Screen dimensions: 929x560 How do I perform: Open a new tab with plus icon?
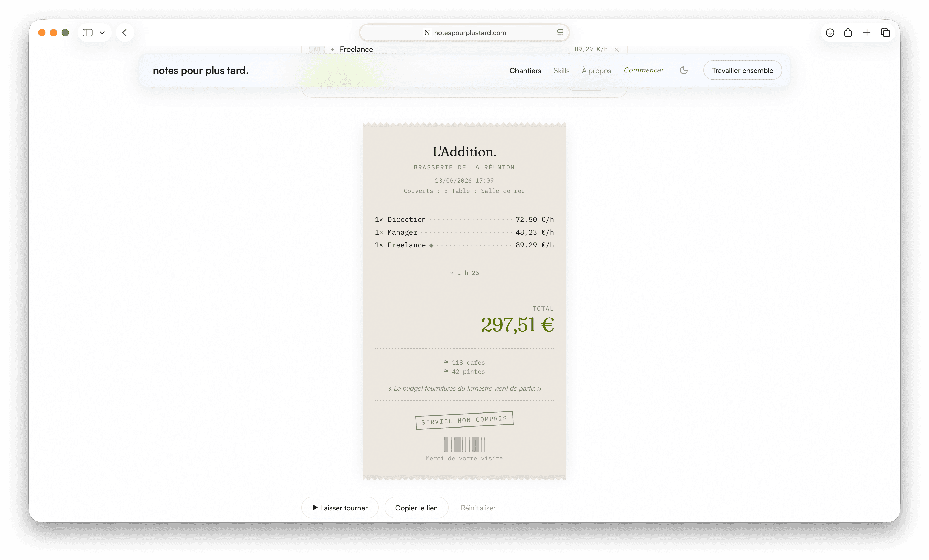867,33
